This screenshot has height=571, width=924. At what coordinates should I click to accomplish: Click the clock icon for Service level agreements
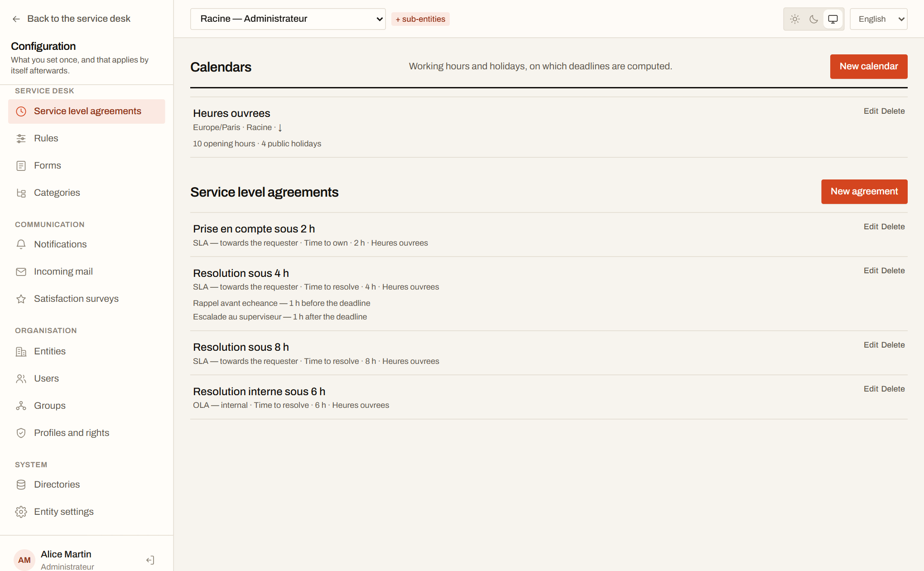pyautogui.click(x=21, y=111)
